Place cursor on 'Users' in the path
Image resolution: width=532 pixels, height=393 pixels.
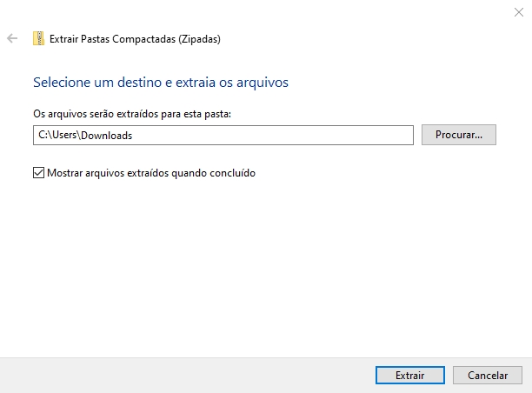64,136
